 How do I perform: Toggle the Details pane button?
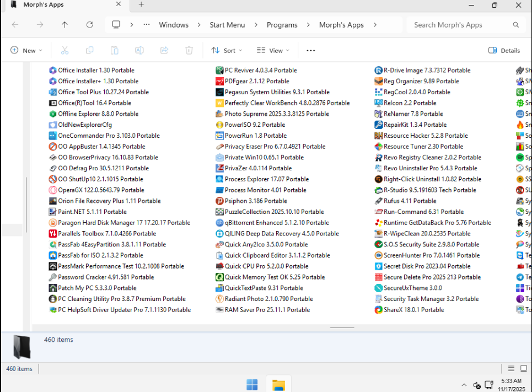click(504, 50)
